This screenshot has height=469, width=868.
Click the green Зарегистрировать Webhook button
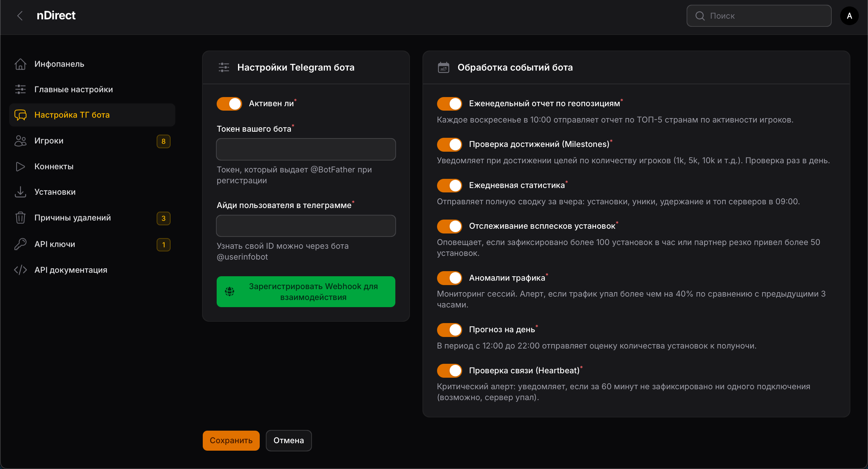click(306, 292)
